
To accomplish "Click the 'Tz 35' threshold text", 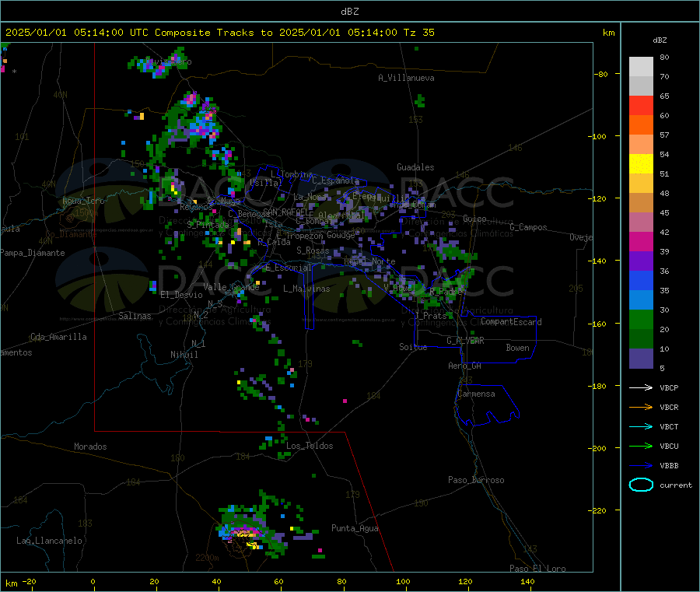I will (418, 33).
